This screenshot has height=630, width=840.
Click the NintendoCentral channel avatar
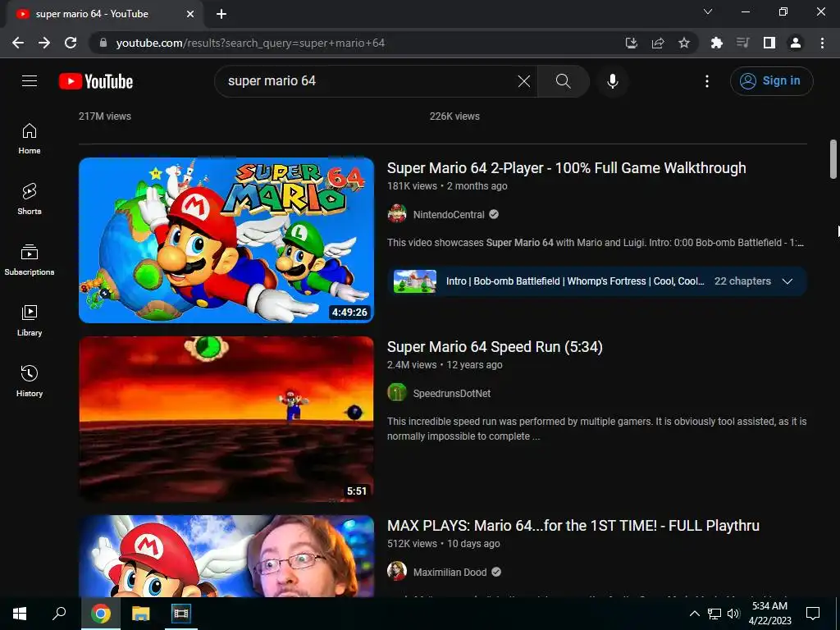coord(397,214)
